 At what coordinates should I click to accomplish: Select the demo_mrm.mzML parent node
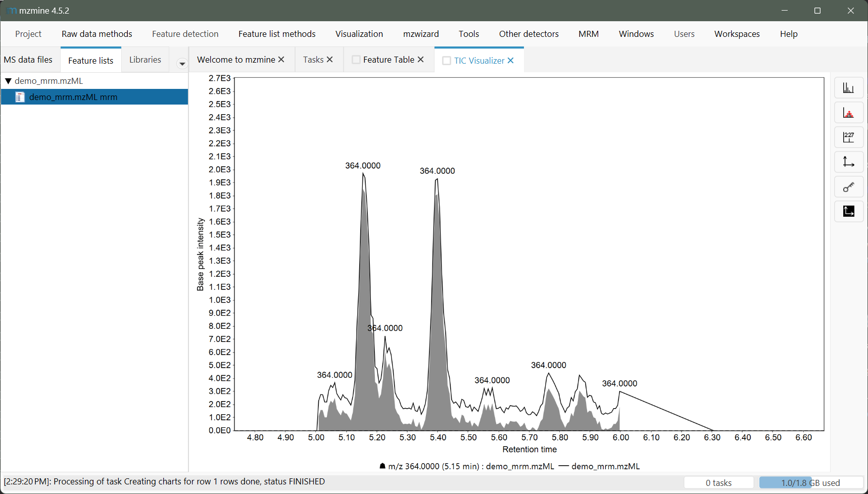tap(49, 81)
